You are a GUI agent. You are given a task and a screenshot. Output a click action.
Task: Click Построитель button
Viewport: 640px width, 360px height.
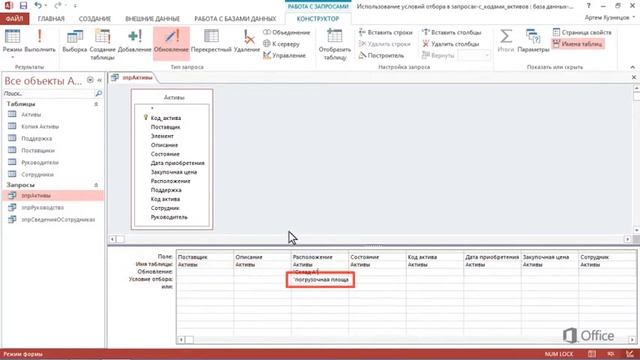(x=381, y=55)
